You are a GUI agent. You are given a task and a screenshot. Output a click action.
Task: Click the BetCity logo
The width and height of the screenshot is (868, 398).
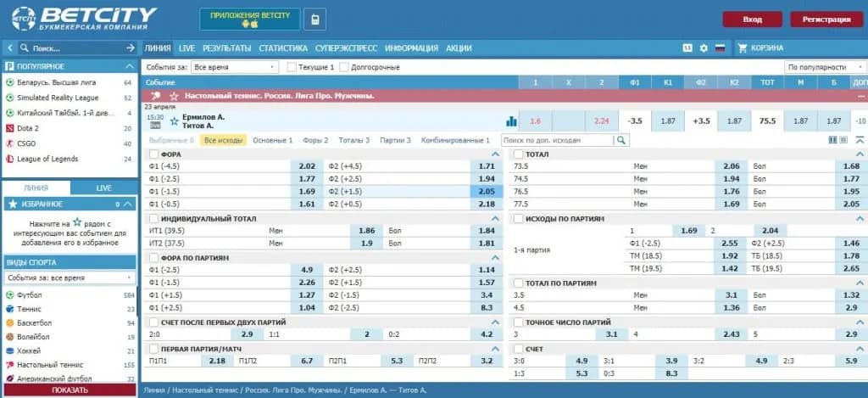tap(84, 19)
